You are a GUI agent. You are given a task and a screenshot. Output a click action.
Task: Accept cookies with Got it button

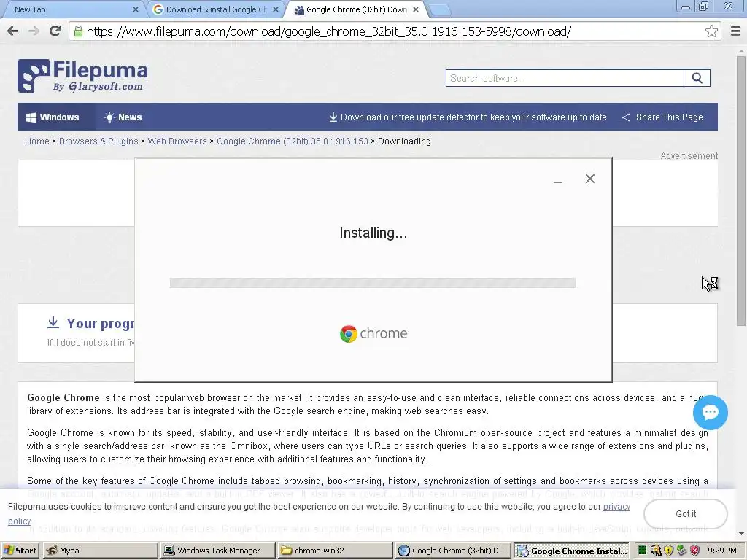click(686, 514)
